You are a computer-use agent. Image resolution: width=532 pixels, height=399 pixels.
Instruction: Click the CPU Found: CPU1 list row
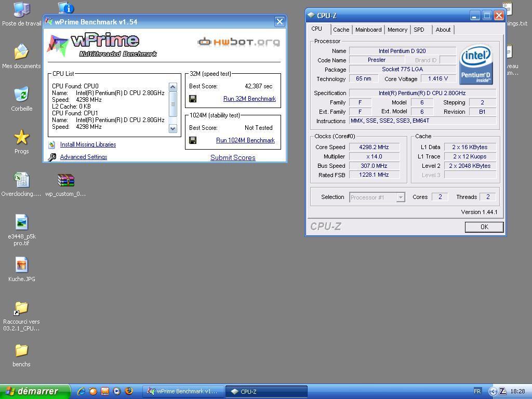75,113
